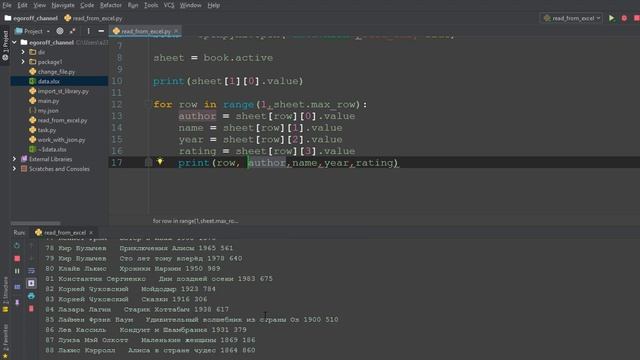Stop the process using the top toolbar stop icon

(x=636, y=18)
